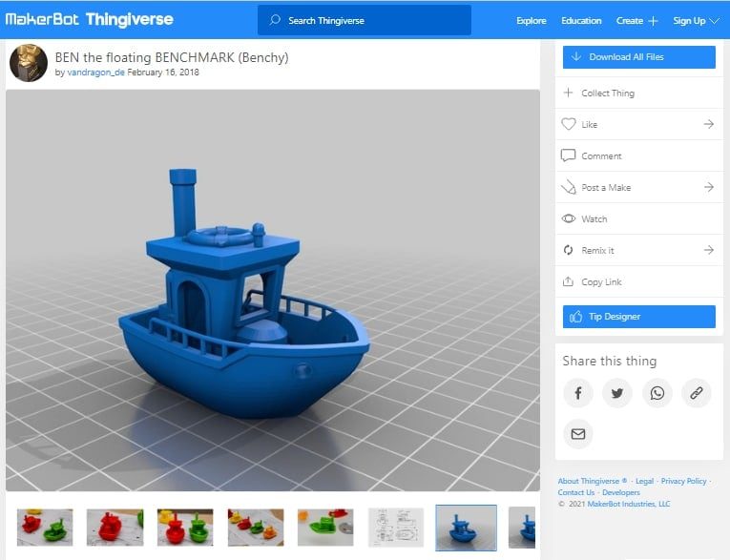Share on Twitter icon
The height and width of the screenshot is (560, 730).
(617, 393)
